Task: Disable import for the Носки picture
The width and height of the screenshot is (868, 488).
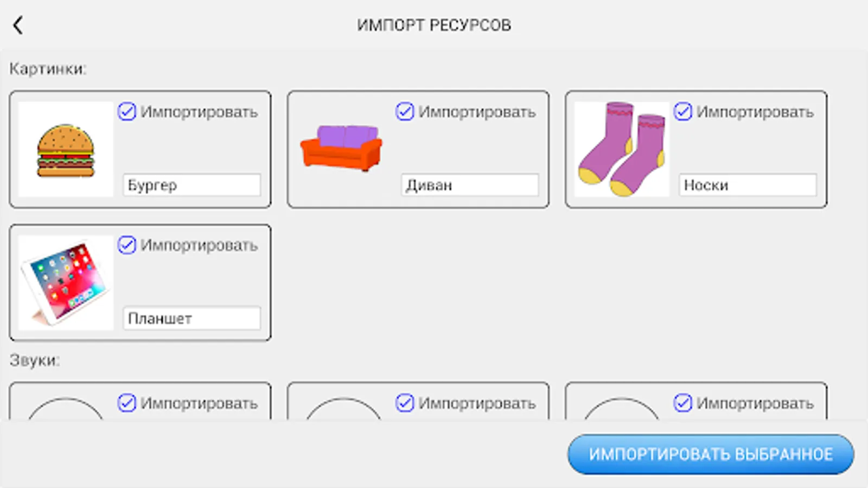Action: (x=682, y=112)
